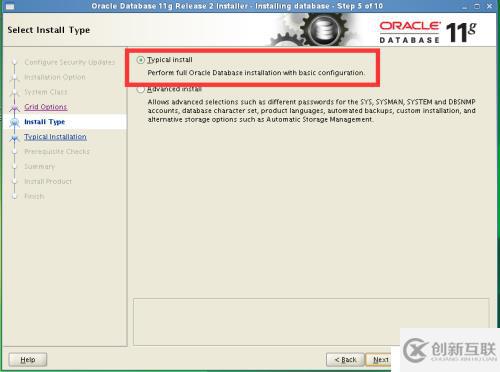Viewport: 500px width, 372px height.
Task: Open the Grid Options step link
Action: pyautogui.click(x=46, y=107)
